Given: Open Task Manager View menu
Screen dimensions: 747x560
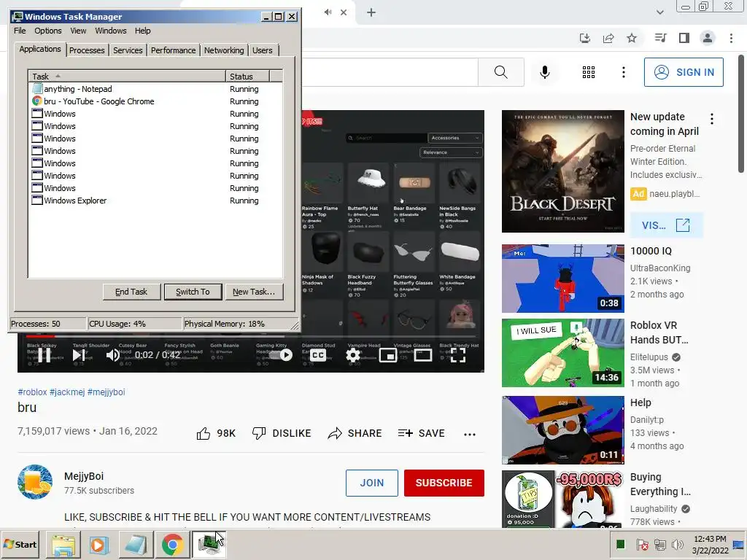Looking at the screenshot, I should tap(78, 31).
